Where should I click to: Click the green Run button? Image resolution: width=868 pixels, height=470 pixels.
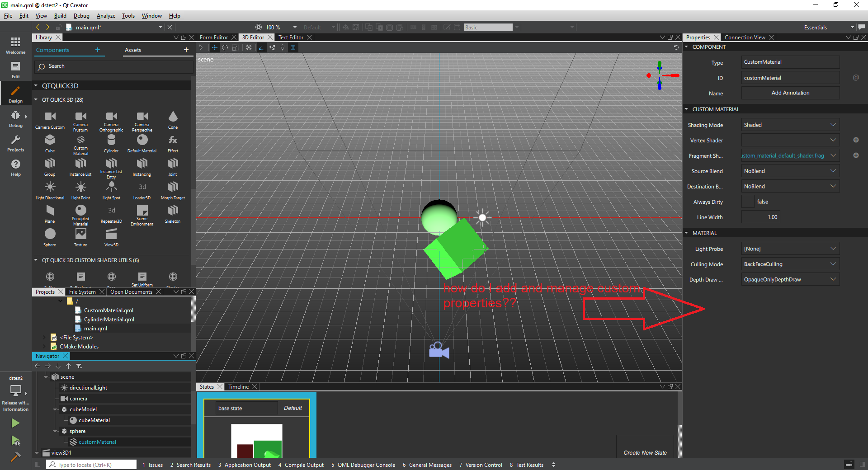point(15,423)
